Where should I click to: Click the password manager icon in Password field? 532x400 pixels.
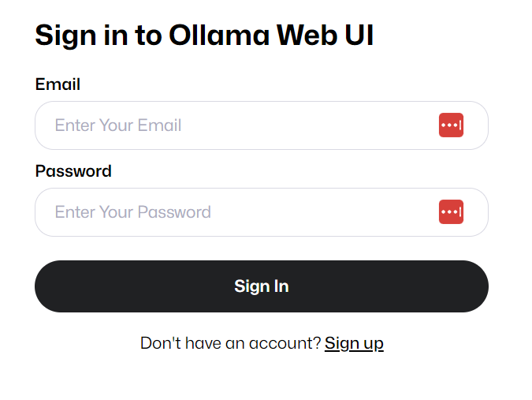point(451,212)
